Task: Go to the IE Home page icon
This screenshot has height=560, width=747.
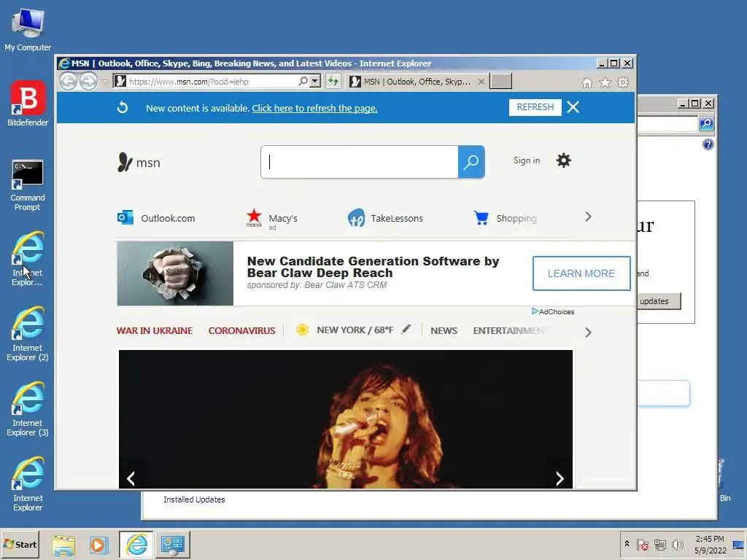Action: pyautogui.click(x=587, y=83)
